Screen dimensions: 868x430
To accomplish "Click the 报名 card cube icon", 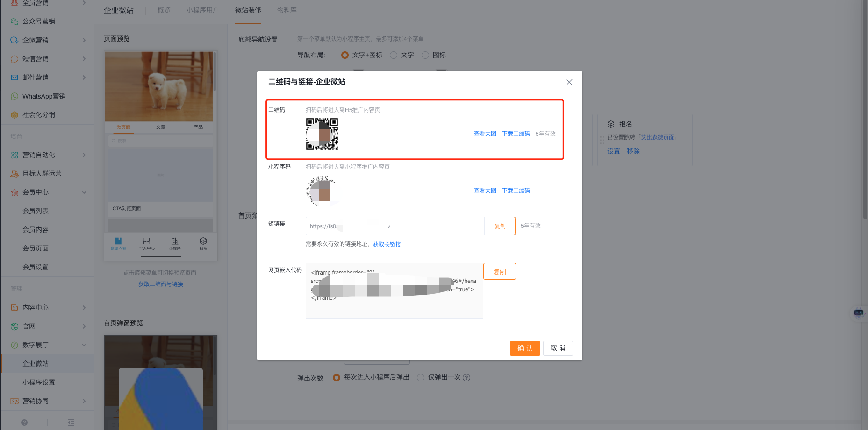I will tap(611, 124).
